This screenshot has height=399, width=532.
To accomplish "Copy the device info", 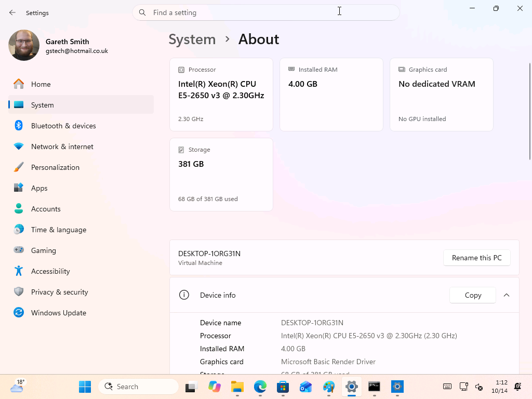I will (x=473, y=295).
